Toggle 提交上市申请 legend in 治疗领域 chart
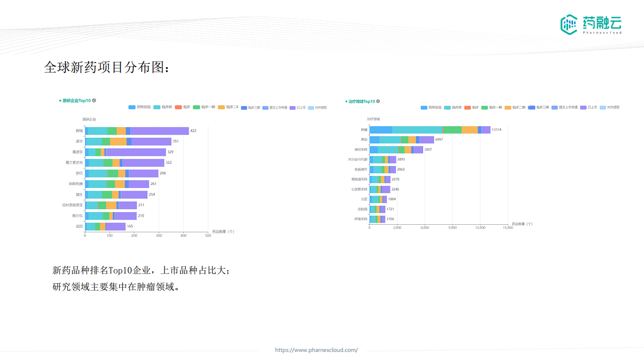Screen dimensions: 644x362 coord(565,108)
